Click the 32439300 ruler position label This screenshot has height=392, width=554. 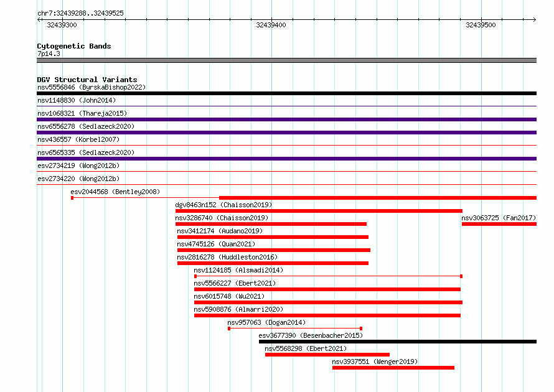[62, 25]
